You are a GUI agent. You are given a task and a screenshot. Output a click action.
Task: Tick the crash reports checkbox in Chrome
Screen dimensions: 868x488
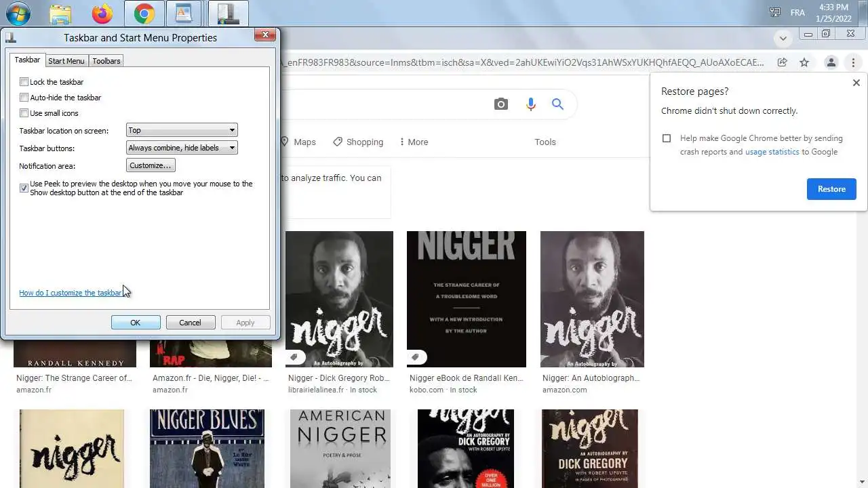point(667,138)
